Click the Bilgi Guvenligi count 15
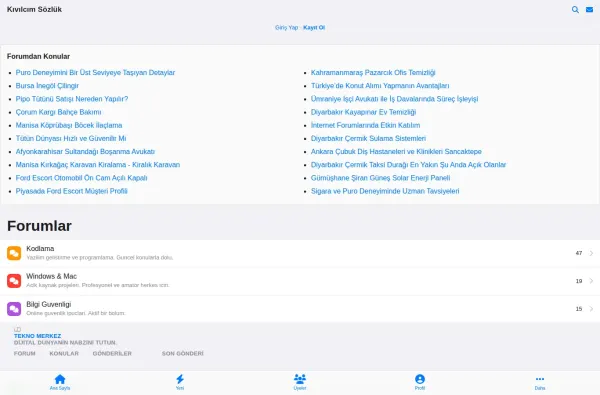 pos(579,309)
